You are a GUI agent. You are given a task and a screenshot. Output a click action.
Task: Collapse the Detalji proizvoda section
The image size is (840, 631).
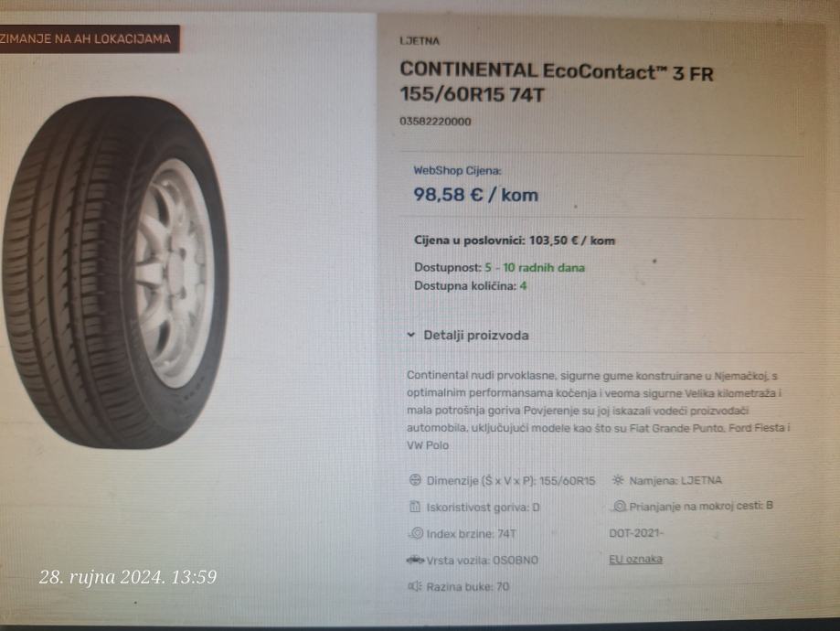468,336
